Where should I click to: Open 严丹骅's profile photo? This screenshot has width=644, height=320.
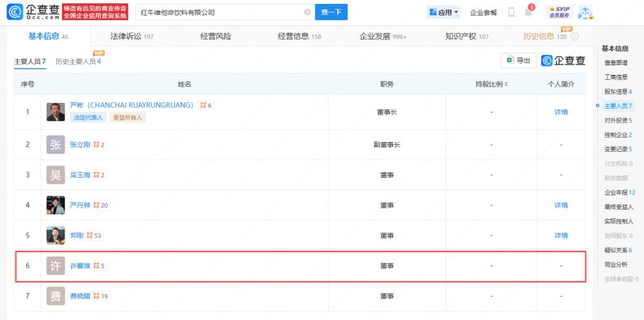tap(56, 205)
